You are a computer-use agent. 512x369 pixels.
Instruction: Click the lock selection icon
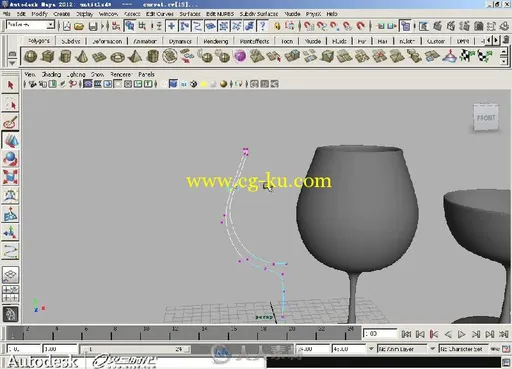(277, 26)
